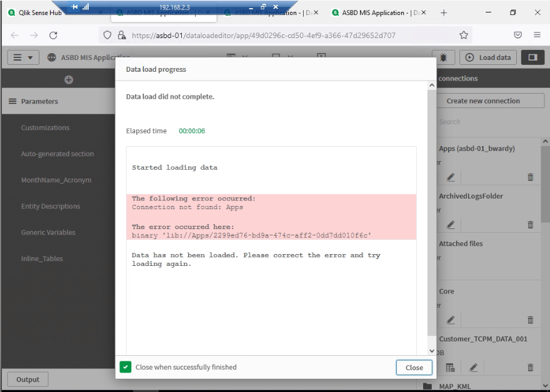Viewport: 550px width, 392px height.
Task: Open the Output panel
Action: 27,380
